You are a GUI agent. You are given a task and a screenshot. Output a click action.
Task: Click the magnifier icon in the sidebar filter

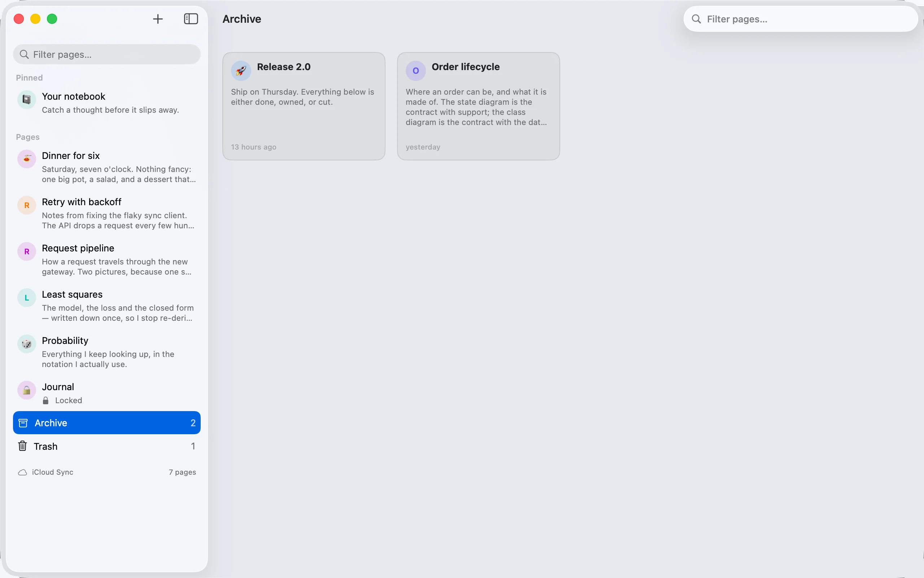coord(24,54)
